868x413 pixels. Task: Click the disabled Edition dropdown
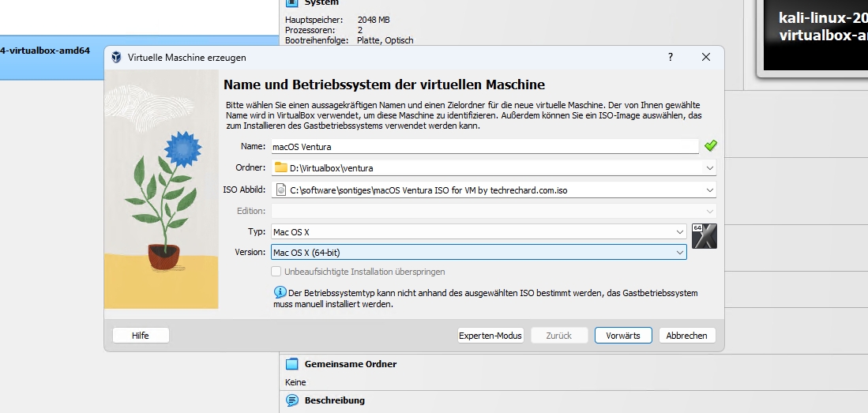click(x=494, y=211)
